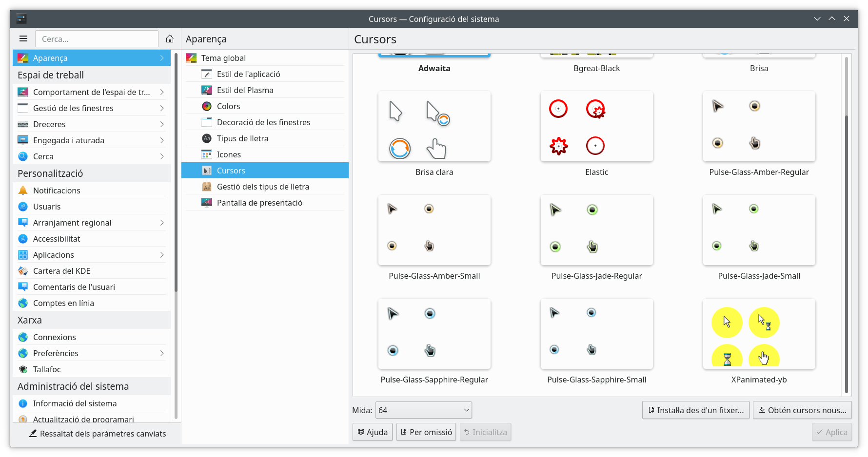Click the Bgreat-Black theme label
The image size is (868, 457).
tap(597, 68)
